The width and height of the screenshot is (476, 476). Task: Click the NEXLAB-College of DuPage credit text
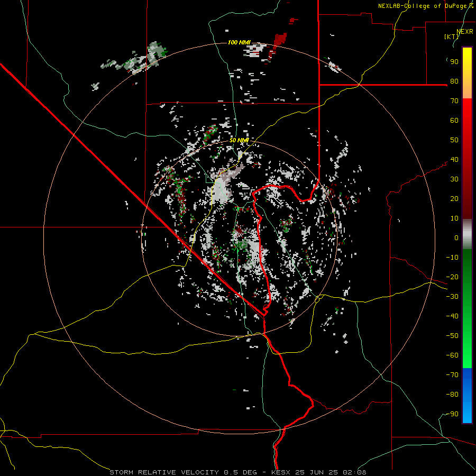click(425, 6)
